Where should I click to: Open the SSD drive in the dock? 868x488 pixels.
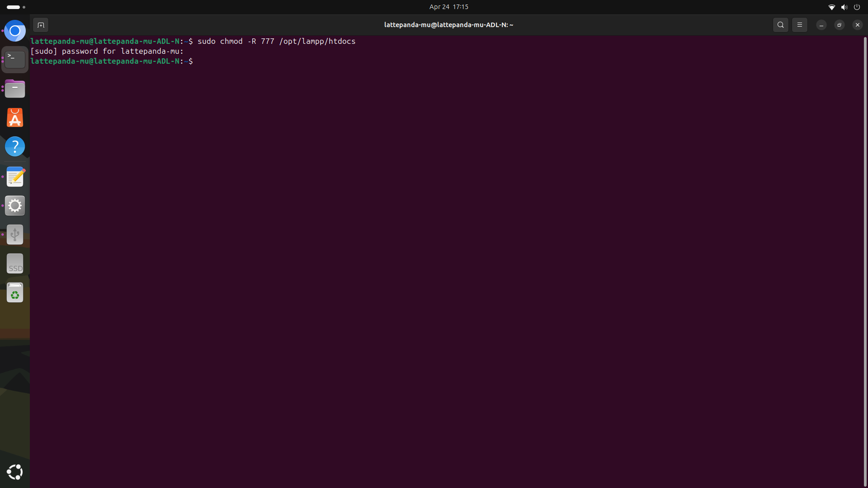tap(15, 263)
